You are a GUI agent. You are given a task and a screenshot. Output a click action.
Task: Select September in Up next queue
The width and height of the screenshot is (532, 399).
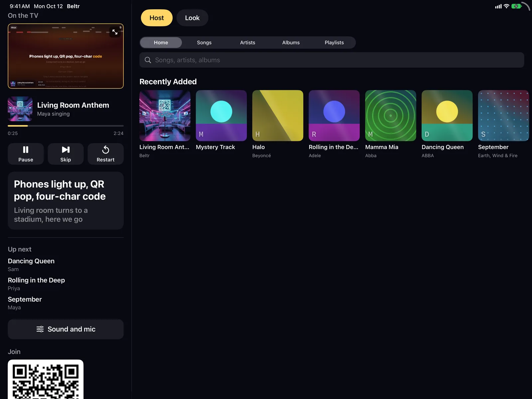tap(25, 303)
